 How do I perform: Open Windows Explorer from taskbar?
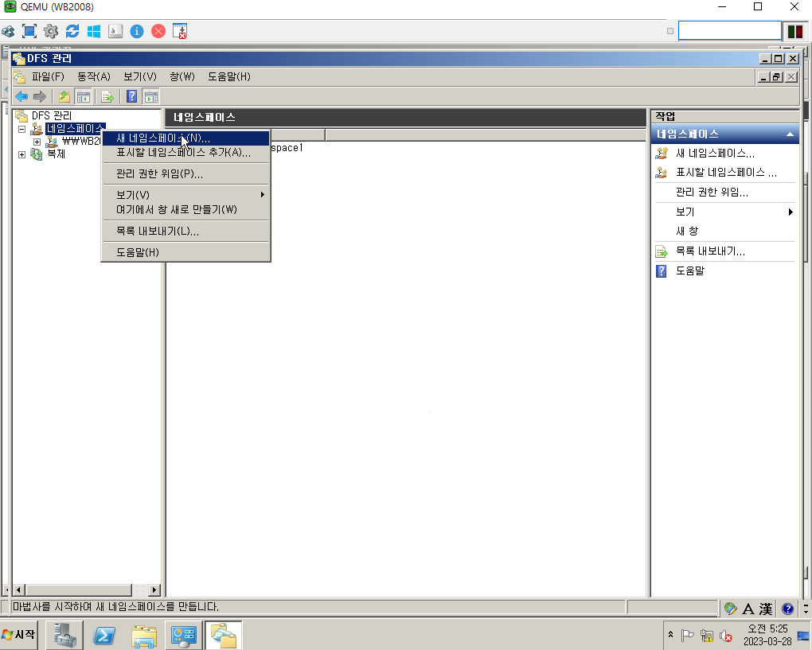[144, 635]
